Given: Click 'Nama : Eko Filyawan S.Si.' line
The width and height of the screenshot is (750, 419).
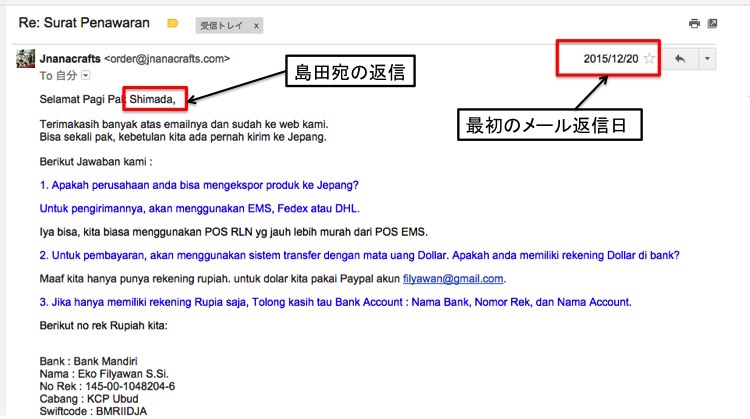Looking at the screenshot, I should point(104,374).
